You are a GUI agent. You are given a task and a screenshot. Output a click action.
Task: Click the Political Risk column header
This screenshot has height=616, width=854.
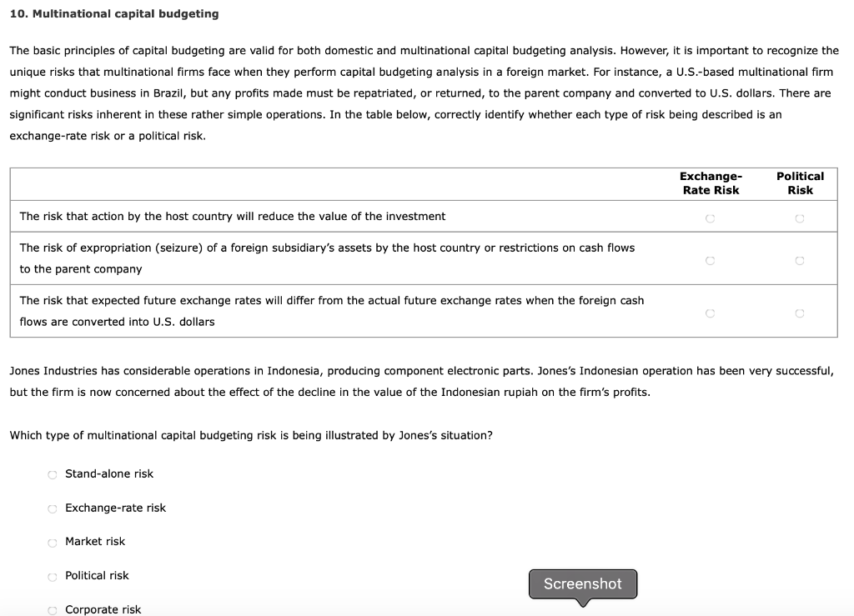coord(799,183)
